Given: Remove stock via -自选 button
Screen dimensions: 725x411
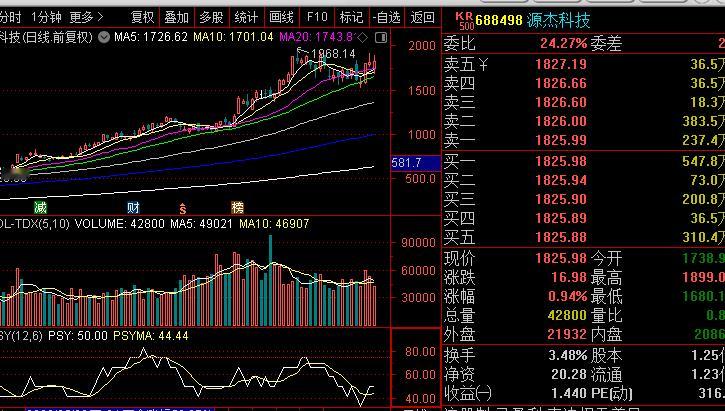Looking at the screenshot, I should (387, 18).
